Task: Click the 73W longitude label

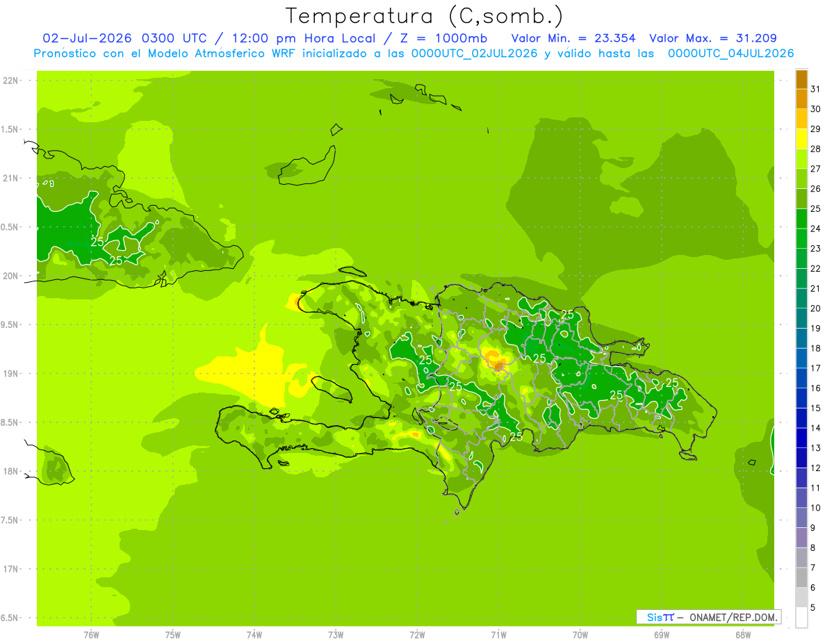Action: pyautogui.click(x=336, y=634)
